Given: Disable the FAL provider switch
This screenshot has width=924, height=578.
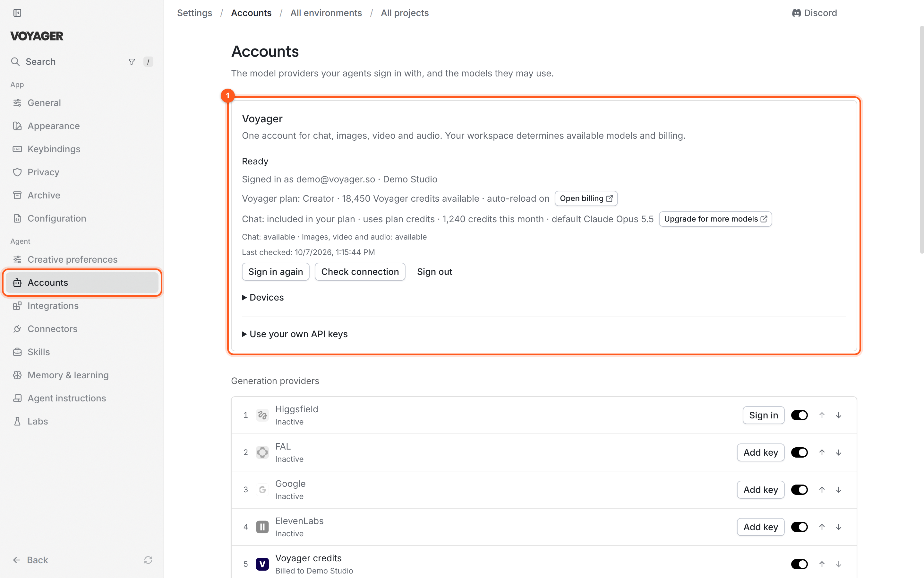Looking at the screenshot, I should click(x=799, y=452).
